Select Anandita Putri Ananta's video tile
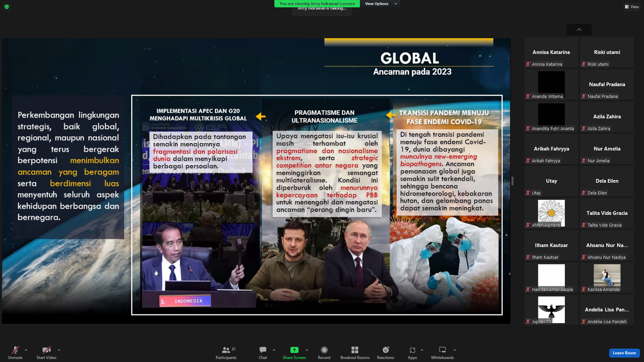Screen dimensions: 644x362 [551, 117]
